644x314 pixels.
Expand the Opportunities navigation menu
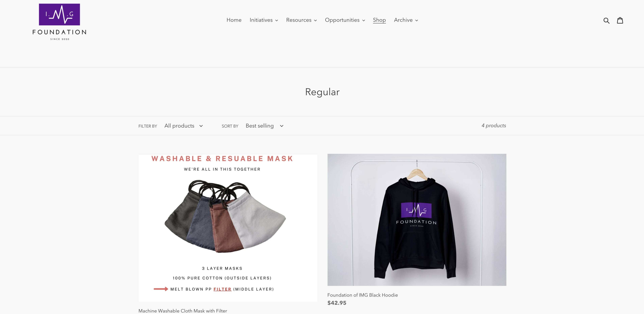(x=345, y=20)
